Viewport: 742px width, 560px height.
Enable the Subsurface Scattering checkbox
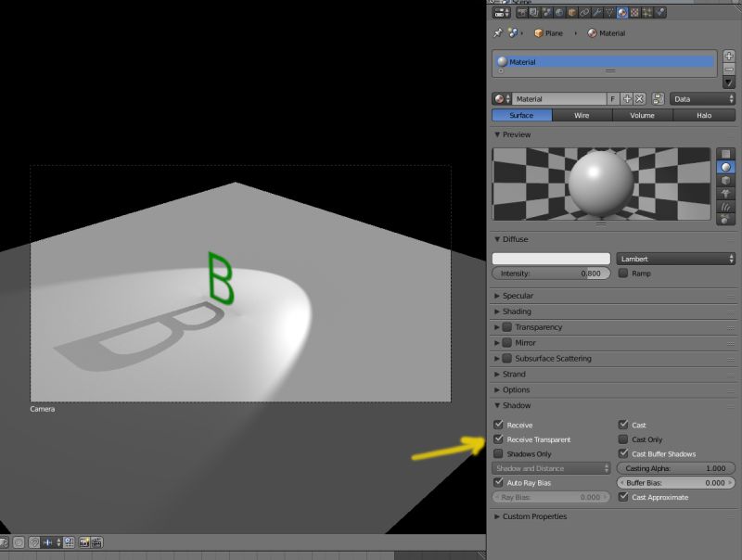[507, 358]
